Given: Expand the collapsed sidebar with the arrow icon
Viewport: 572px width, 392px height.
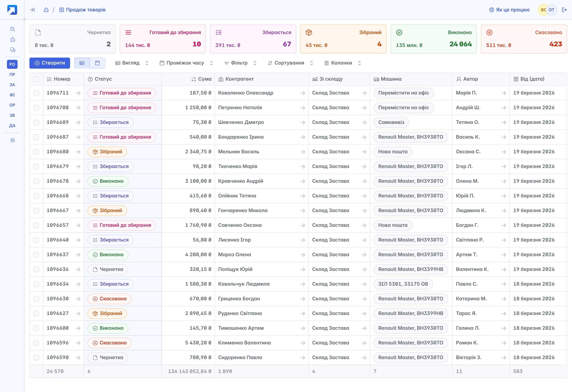Looking at the screenshot, I should tap(32, 10).
